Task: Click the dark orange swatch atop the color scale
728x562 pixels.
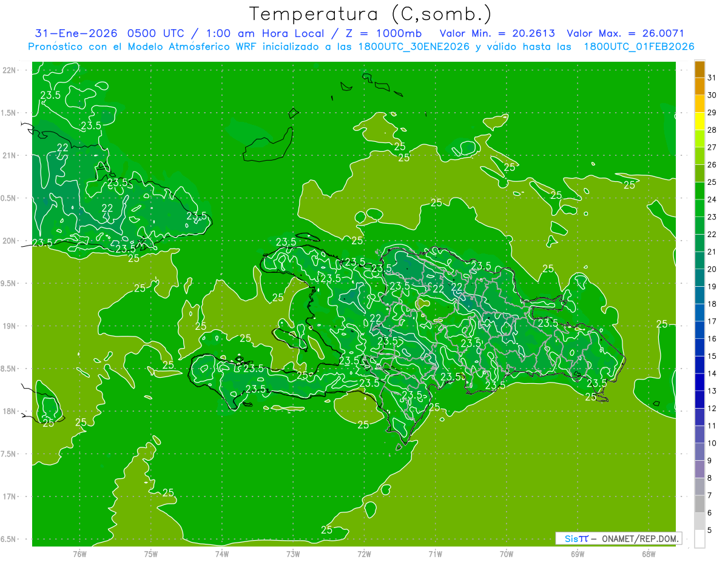Action: 699,70
